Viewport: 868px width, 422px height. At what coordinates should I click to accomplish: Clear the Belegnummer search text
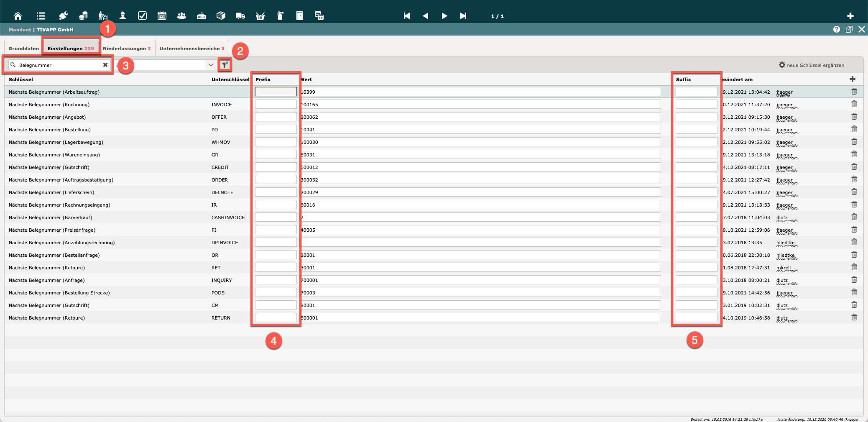105,65
